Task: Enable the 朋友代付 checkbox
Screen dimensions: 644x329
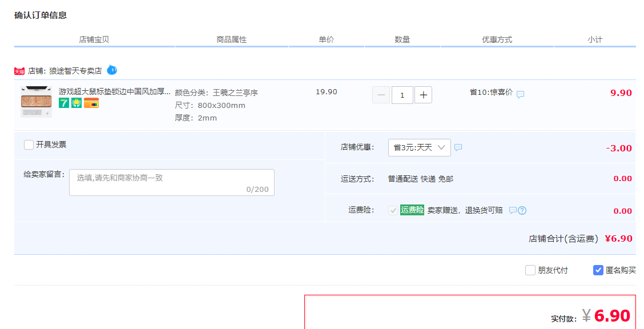Action: point(530,270)
